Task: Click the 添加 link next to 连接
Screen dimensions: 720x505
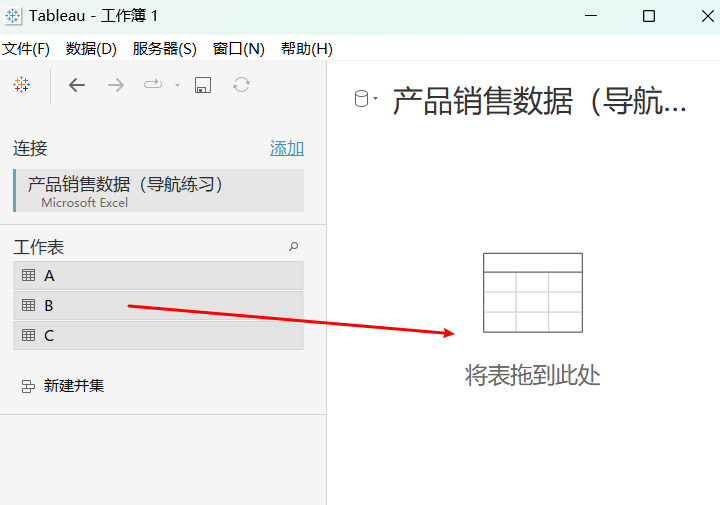Action: click(x=287, y=148)
